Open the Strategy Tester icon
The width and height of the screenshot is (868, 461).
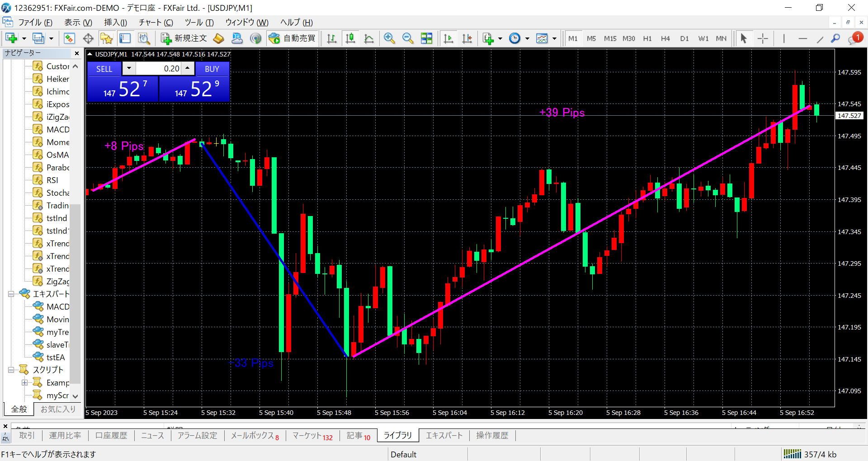pos(144,38)
